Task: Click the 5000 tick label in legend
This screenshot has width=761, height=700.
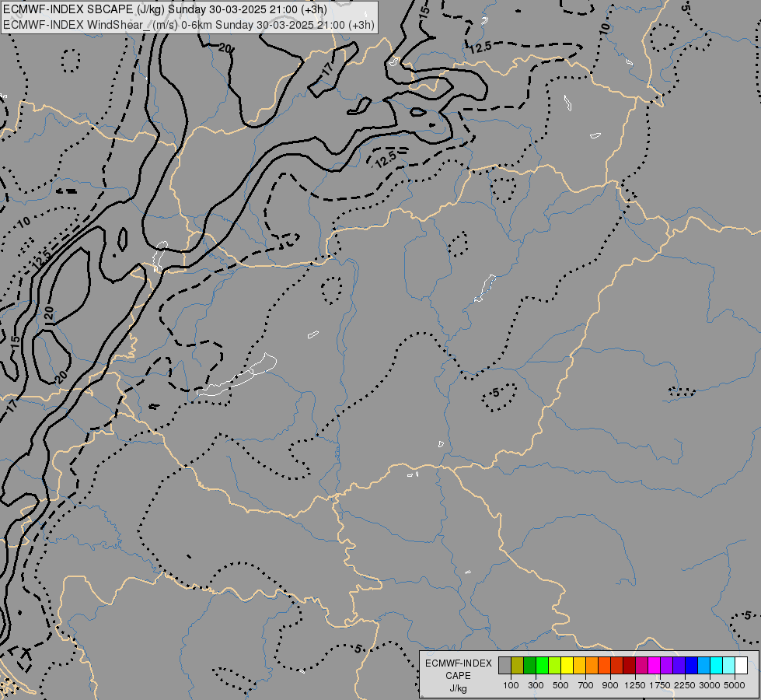Action: 735,685
